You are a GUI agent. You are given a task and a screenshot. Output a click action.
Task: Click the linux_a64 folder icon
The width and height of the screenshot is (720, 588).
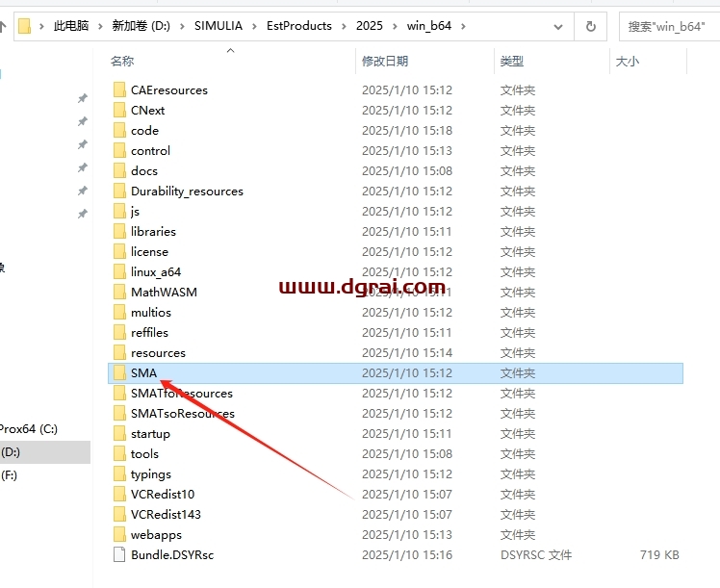pos(119,271)
